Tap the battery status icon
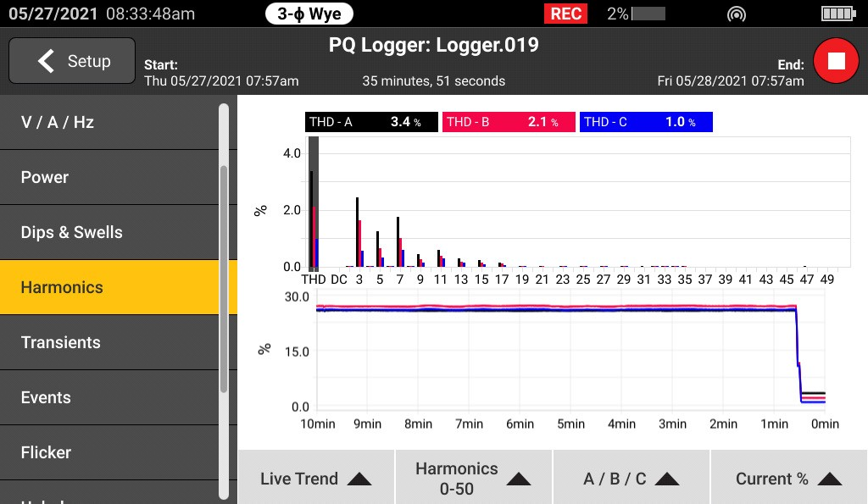This screenshot has height=504, width=868. (x=839, y=14)
